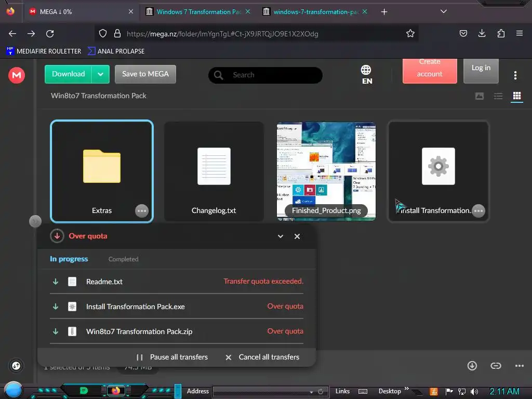Image resolution: width=532 pixels, height=399 pixels.
Task: Switch to the MEGA 0% tab
Action: [x=80, y=11]
